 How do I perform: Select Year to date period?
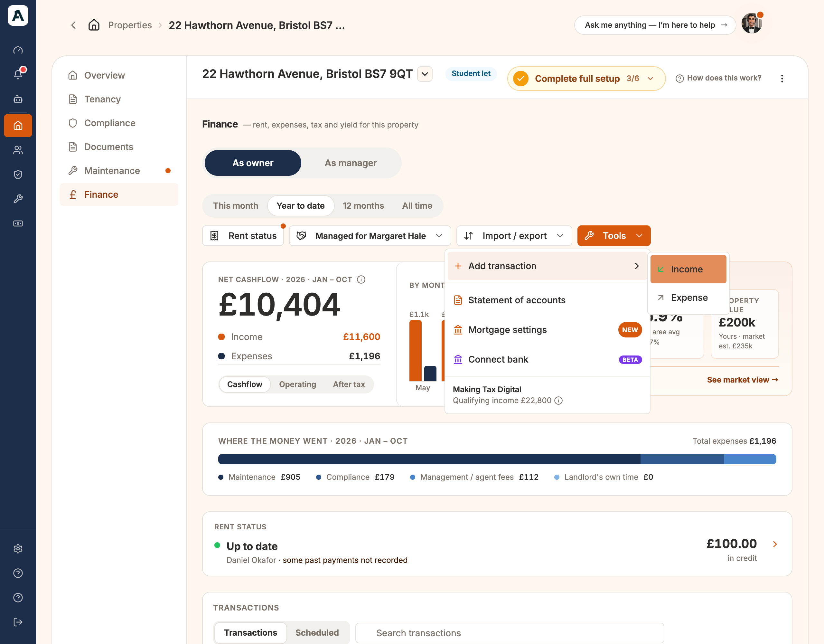tap(301, 206)
